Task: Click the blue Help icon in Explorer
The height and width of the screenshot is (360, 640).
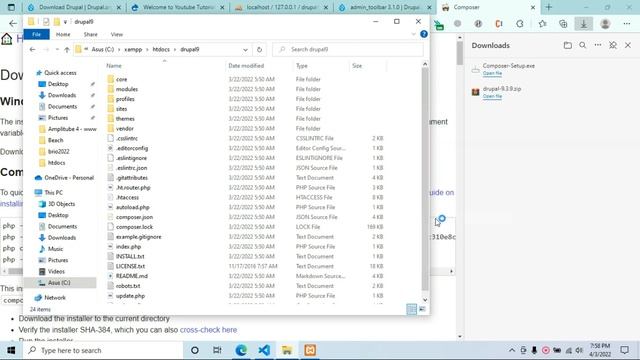Action: click(424, 34)
